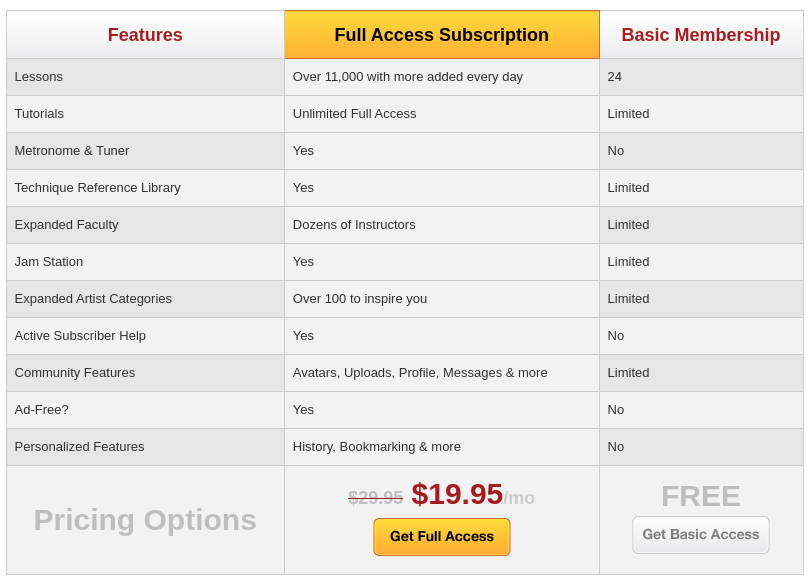Select the Full Access Subscription column header
Screen dimensions: 811x584
coord(441,35)
